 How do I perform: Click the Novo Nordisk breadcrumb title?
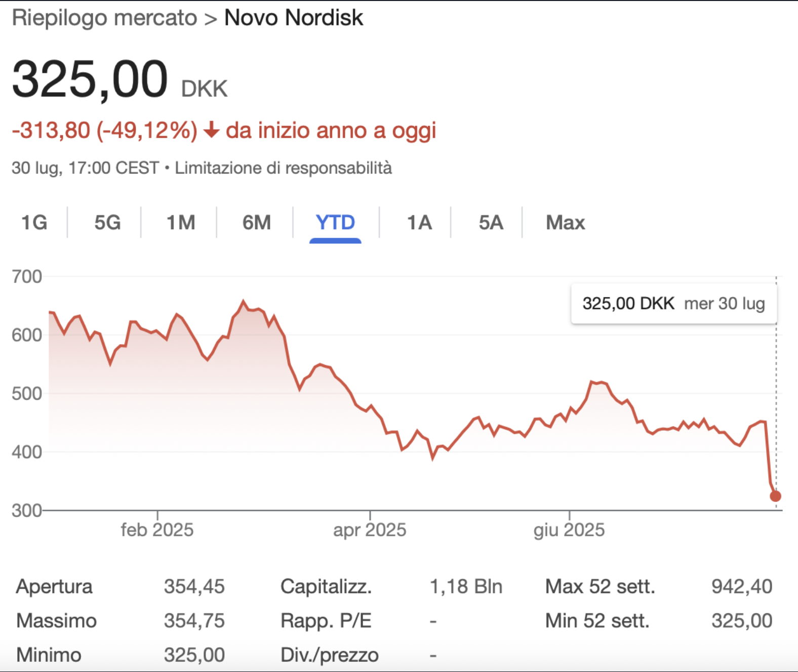pos(293,18)
